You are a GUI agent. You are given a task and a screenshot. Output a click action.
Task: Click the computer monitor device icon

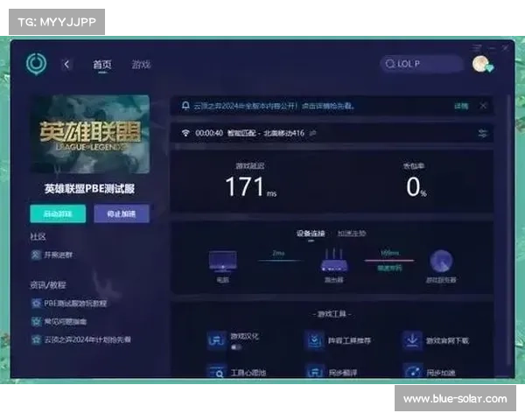coord(222,262)
